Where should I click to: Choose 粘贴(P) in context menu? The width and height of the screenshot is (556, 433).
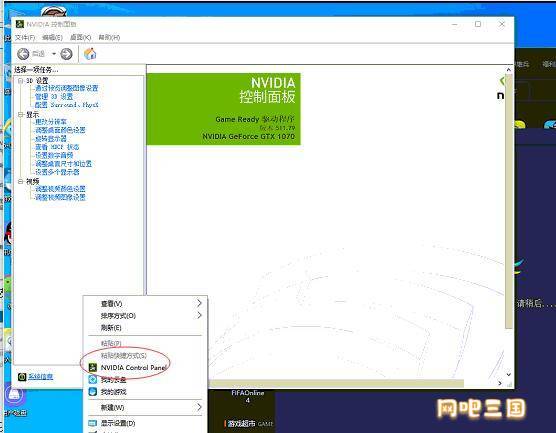[x=145, y=343]
